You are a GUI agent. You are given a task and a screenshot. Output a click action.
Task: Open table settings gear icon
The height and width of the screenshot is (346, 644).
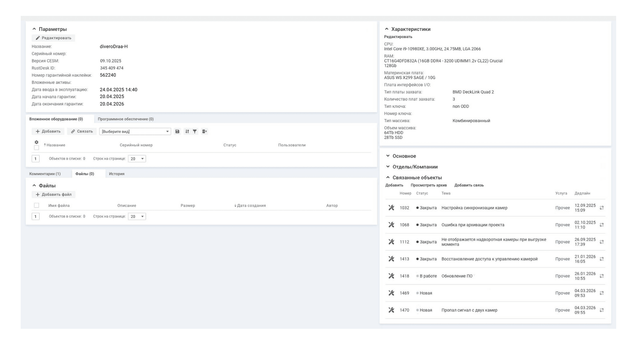pos(36,142)
